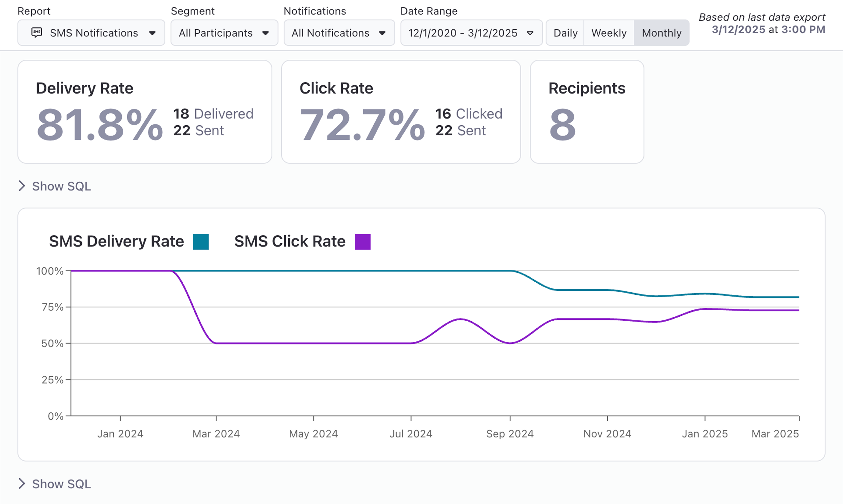
Task: Click chevron beside upper Show SQL
Action: [22, 186]
